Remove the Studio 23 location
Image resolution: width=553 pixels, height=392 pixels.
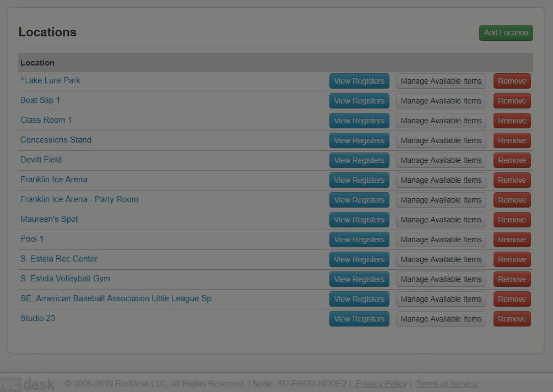tap(512, 319)
